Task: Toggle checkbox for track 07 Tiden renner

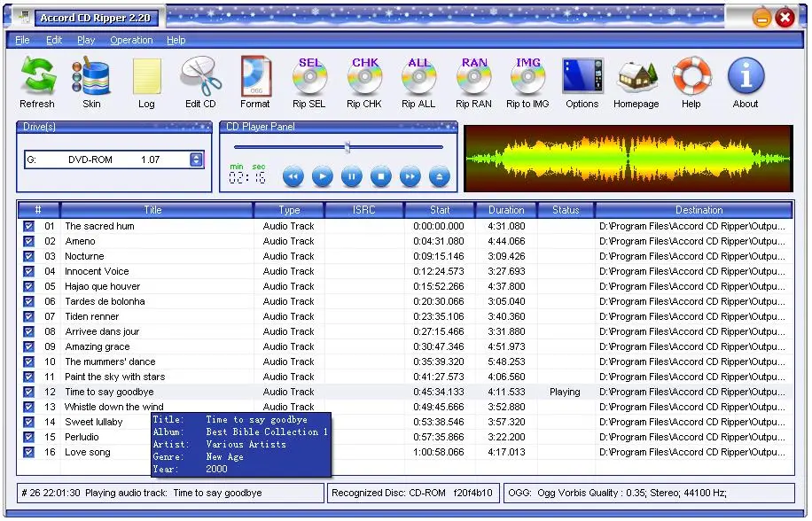Action: [28, 316]
